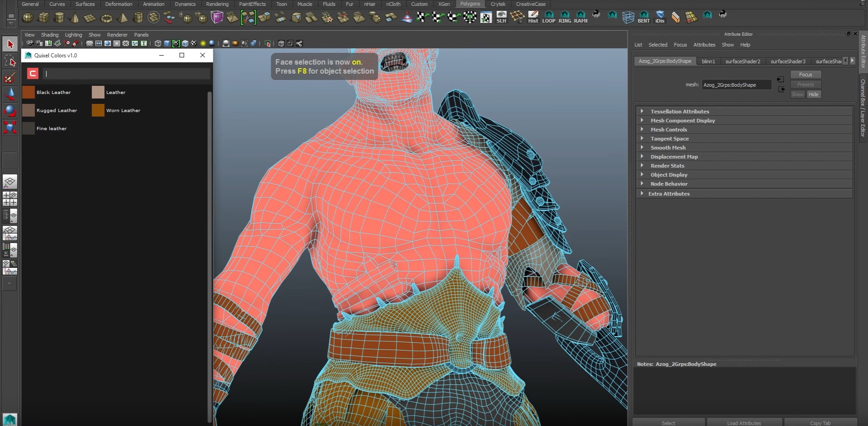Pick the Rugged Leather color swatch
This screenshot has width=868, height=426.
(x=28, y=110)
